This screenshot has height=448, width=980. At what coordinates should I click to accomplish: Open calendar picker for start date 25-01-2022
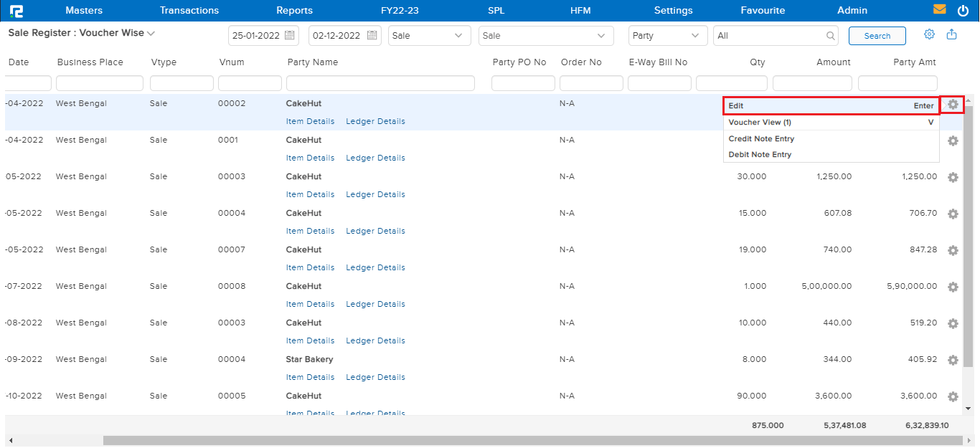290,35
